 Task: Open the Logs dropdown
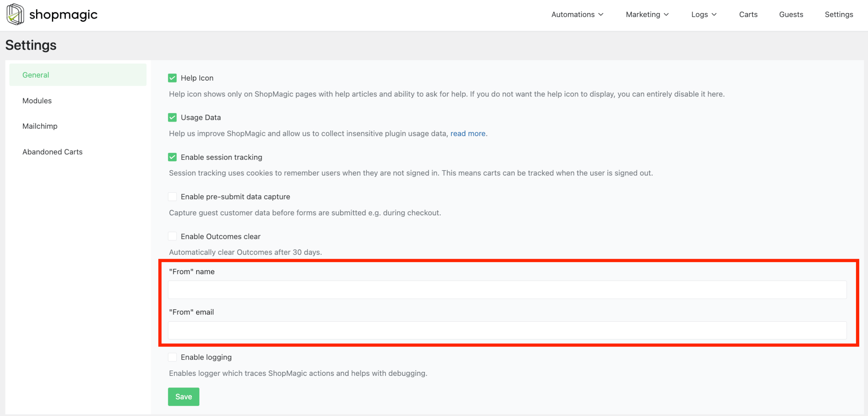coord(703,14)
